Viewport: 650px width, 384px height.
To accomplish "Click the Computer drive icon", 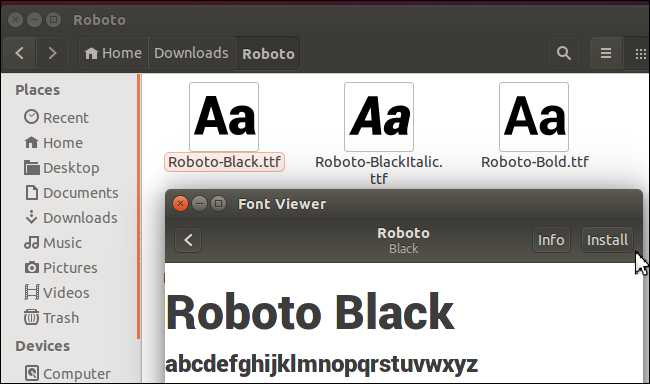I will click(x=32, y=373).
